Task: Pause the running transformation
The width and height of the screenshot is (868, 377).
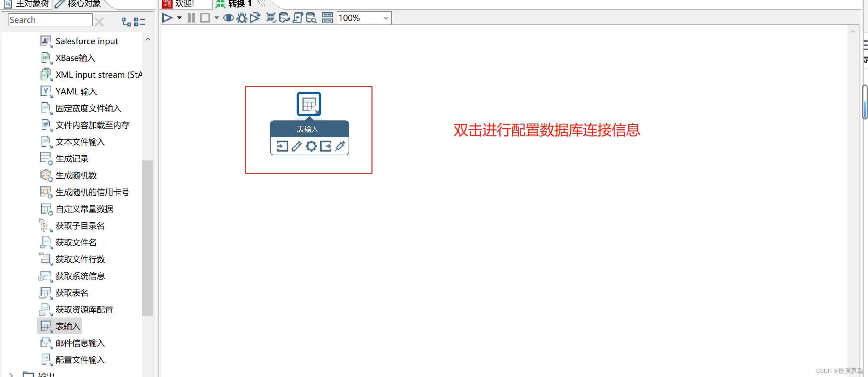Action: pos(191,18)
